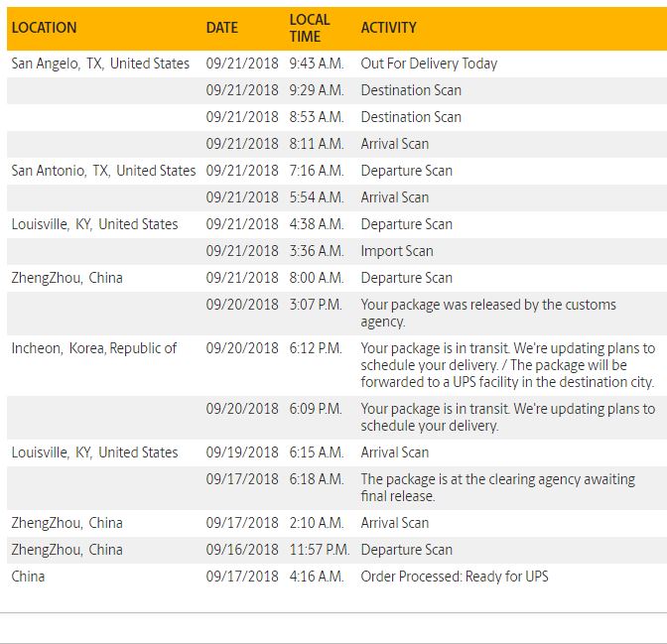The height and width of the screenshot is (644, 667).
Task: Click the DATE column header
Action: tap(221, 28)
